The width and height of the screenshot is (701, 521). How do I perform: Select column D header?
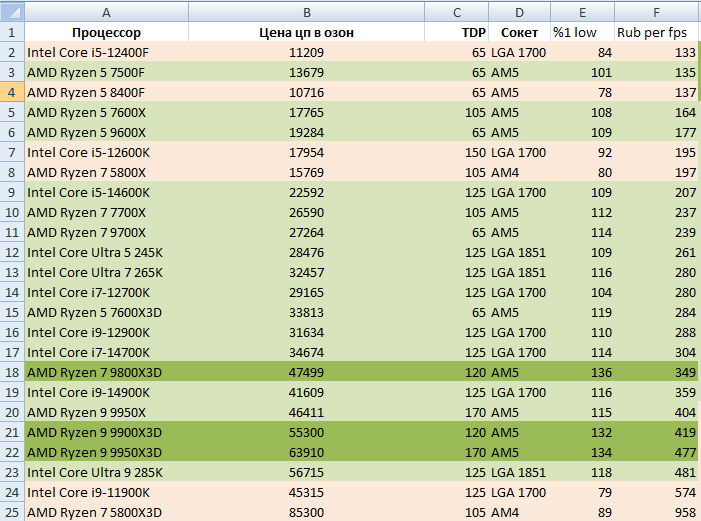(x=519, y=11)
